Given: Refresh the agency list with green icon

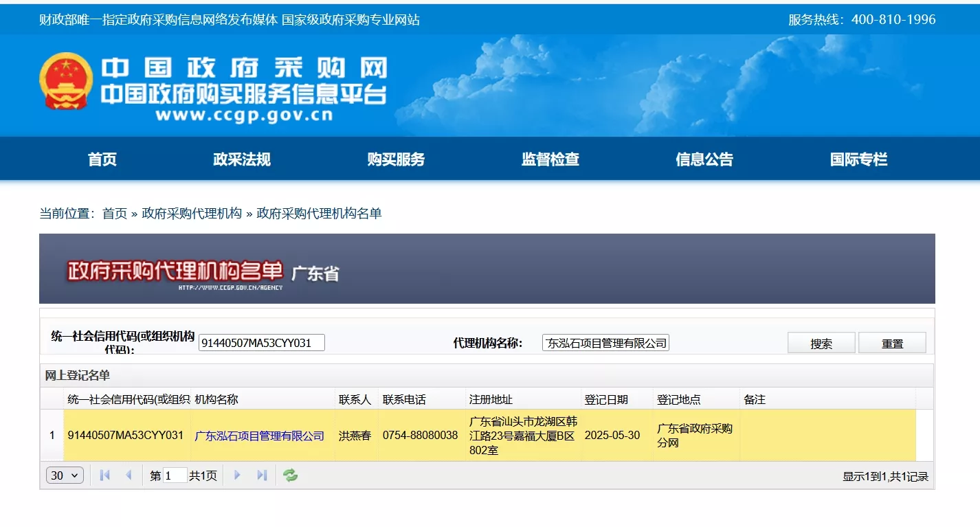Looking at the screenshot, I should [x=291, y=475].
